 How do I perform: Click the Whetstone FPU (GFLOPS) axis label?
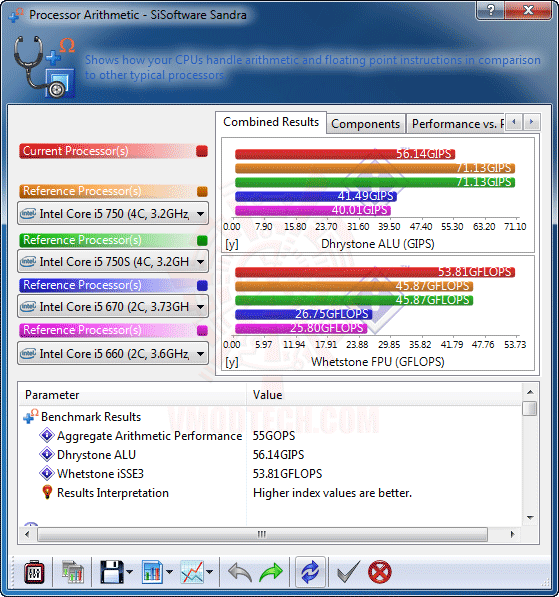[378, 362]
